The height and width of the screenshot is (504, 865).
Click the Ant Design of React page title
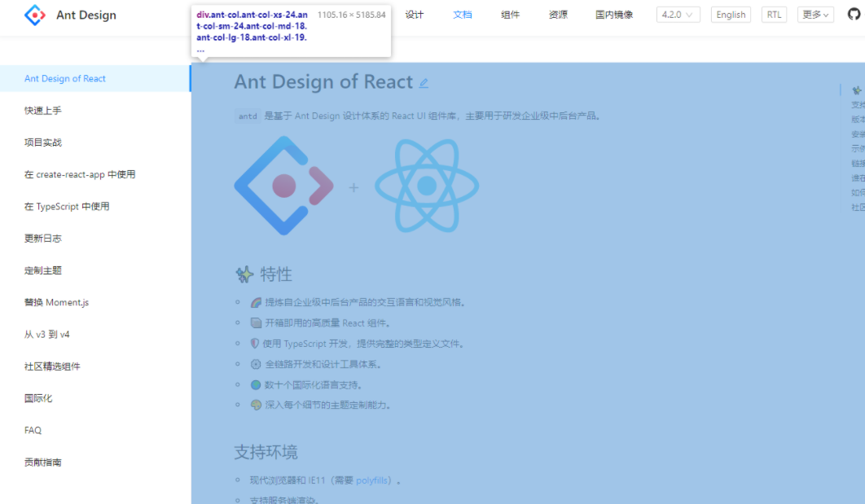(323, 81)
